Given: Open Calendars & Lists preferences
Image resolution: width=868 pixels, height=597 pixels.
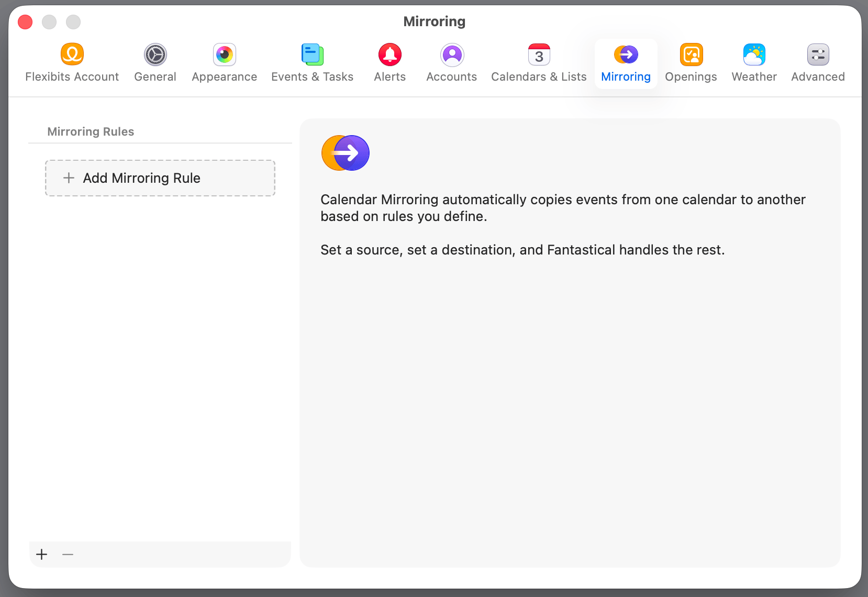Looking at the screenshot, I should click(x=539, y=63).
